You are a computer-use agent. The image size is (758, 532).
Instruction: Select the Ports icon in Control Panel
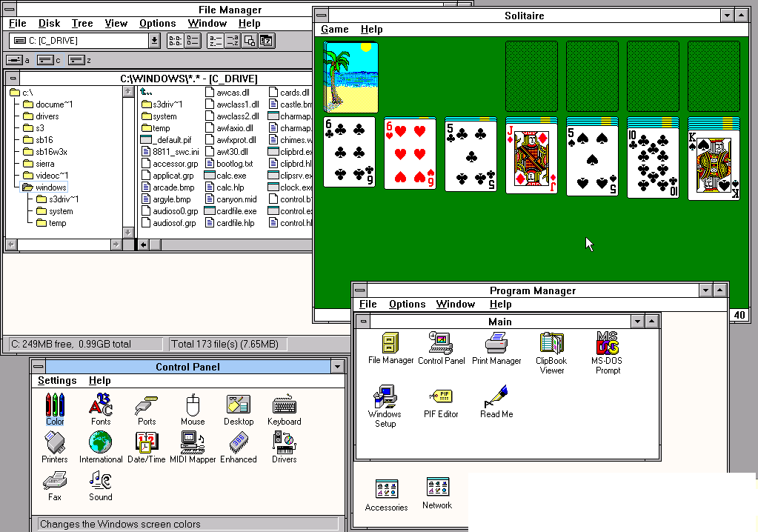click(x=147, y=410)
